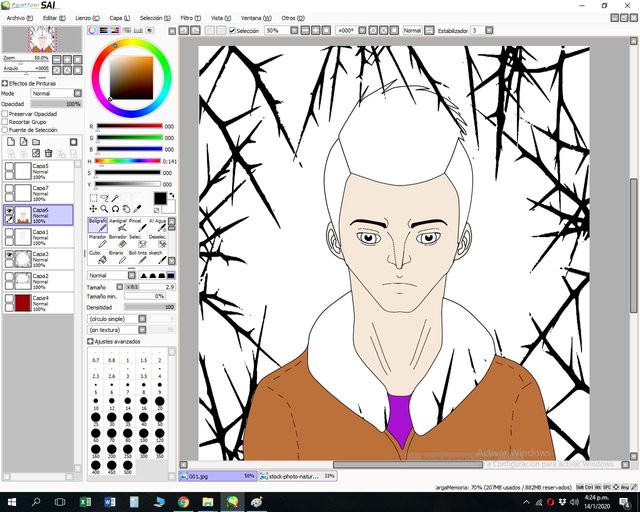Viewport: 640px width, 512px height.
Task: Uncheck the Selección checkbox
Action: click(232, 31)
